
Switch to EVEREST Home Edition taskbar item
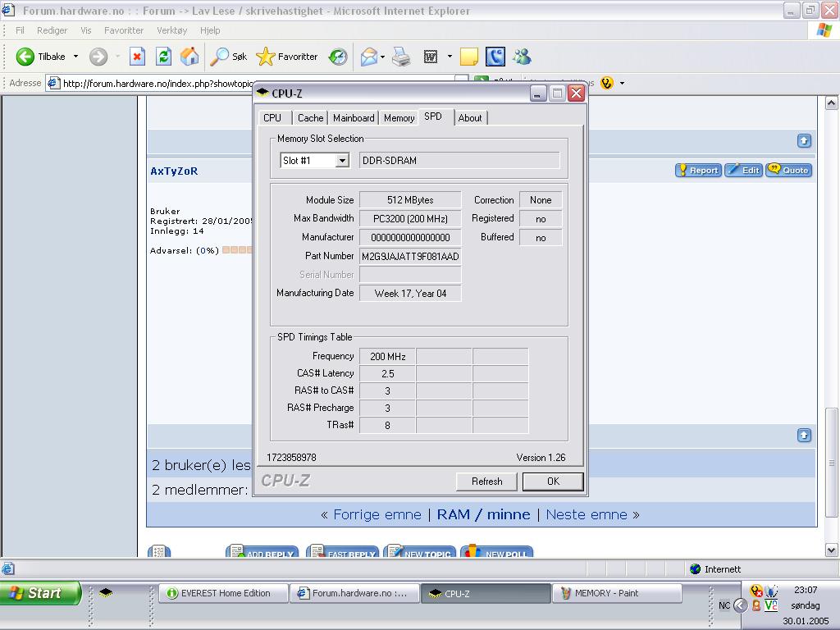click(223, 593)
